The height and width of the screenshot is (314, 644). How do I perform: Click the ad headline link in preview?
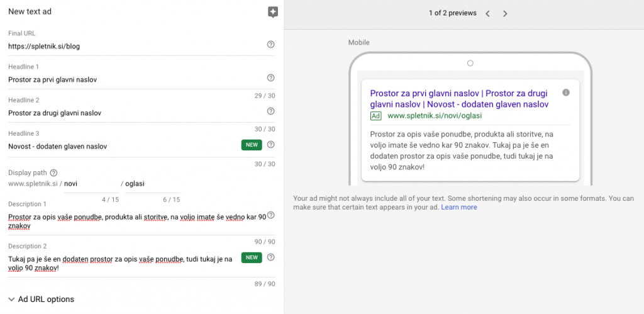coord(459,98)
